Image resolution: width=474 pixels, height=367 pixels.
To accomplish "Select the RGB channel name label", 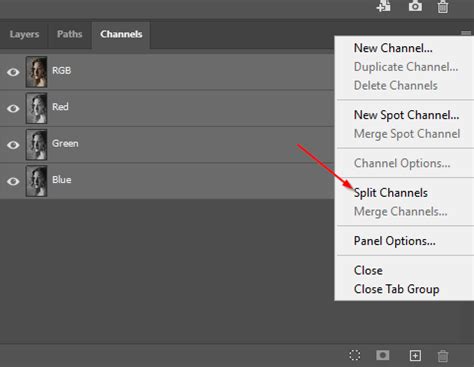I will pyautogui.click(x=62, y=71).
